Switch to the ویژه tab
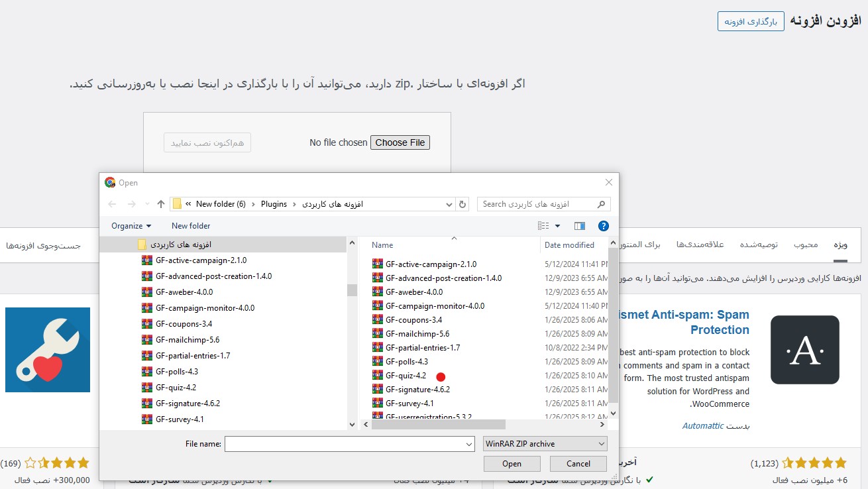Viewport: 868px width, 489px height. pos(840,244)
